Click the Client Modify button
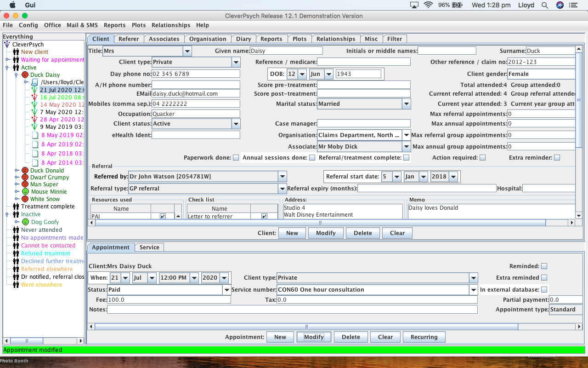This screenshot has width=588, height=368. tap(326, 233)
